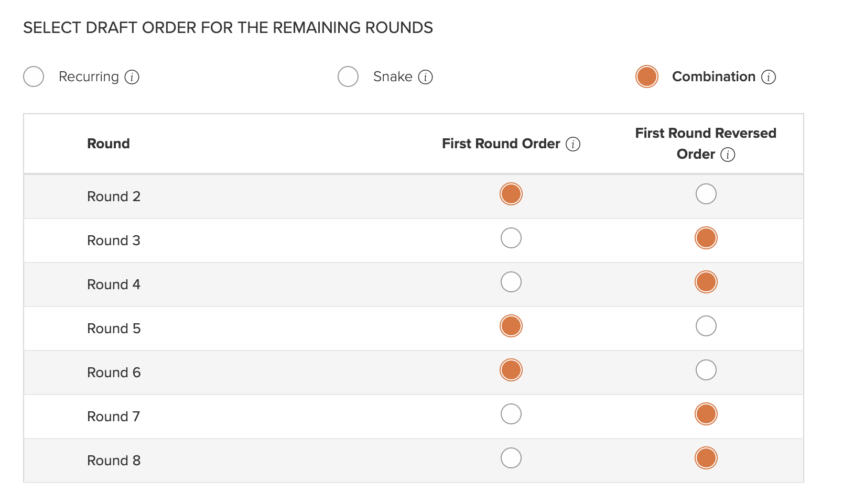This screenshot has width=843, height=504.
Task: Click the Round 5 row label
Action: tap(114, 328)
